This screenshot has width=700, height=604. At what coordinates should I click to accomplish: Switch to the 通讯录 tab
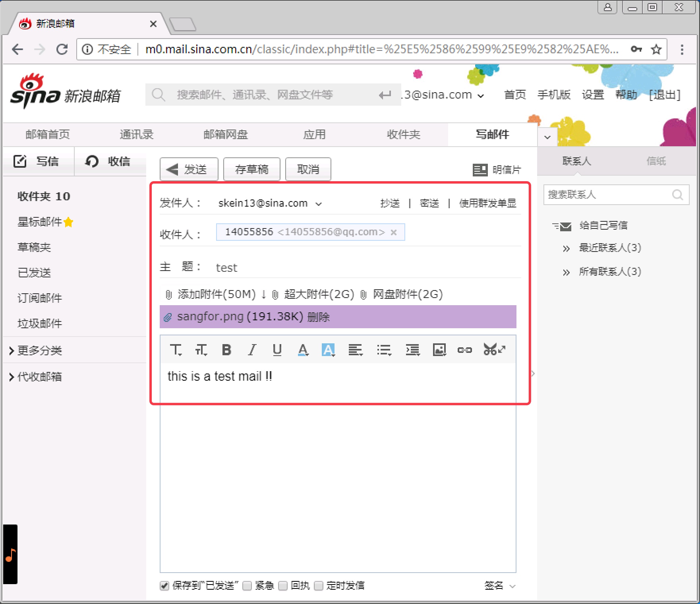pyautogui.click(x=137, y=134)
